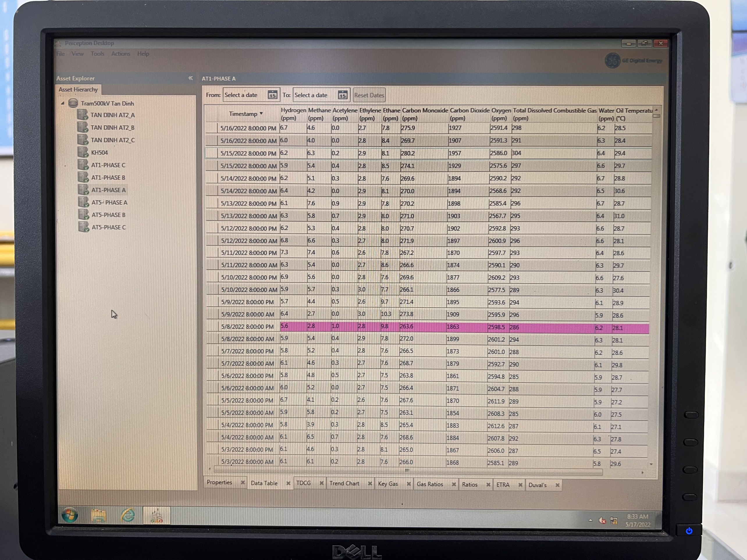Image resolution: width=747 pixels, height=560 pixels.
Task: Click the table scroll down arrow
Action: 651,464
